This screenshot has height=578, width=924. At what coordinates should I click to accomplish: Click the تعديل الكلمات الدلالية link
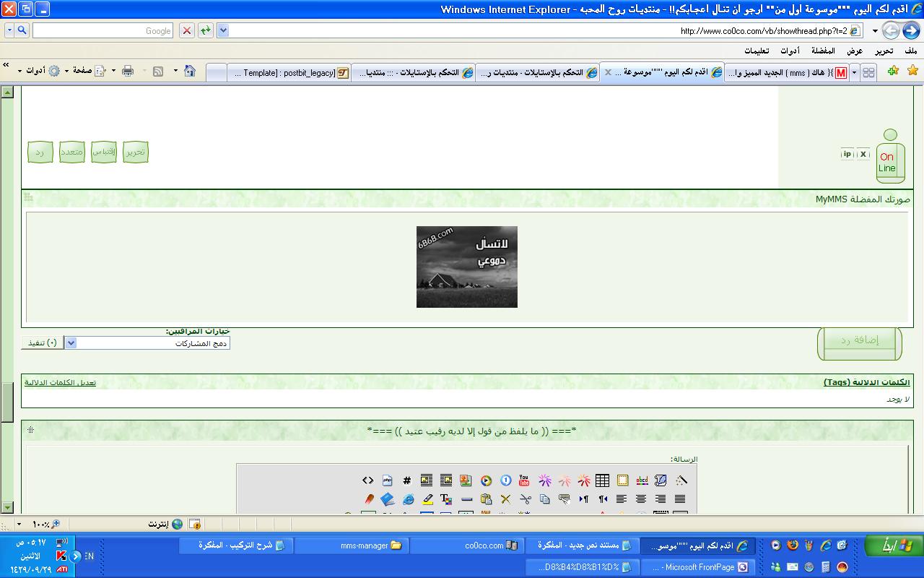(x=60, y=382)
